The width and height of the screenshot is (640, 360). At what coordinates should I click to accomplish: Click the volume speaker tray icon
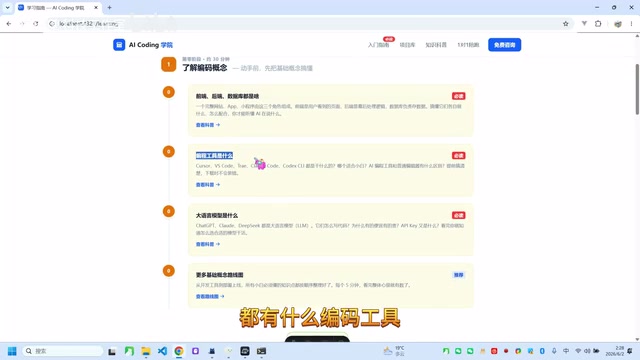[x=587, y=351]
